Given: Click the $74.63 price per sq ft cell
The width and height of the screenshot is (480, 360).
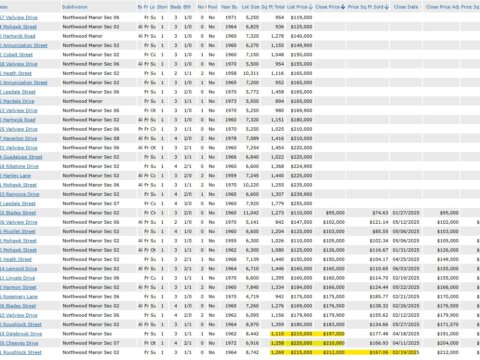Looking at the screenshot, I should coord(380,213).
